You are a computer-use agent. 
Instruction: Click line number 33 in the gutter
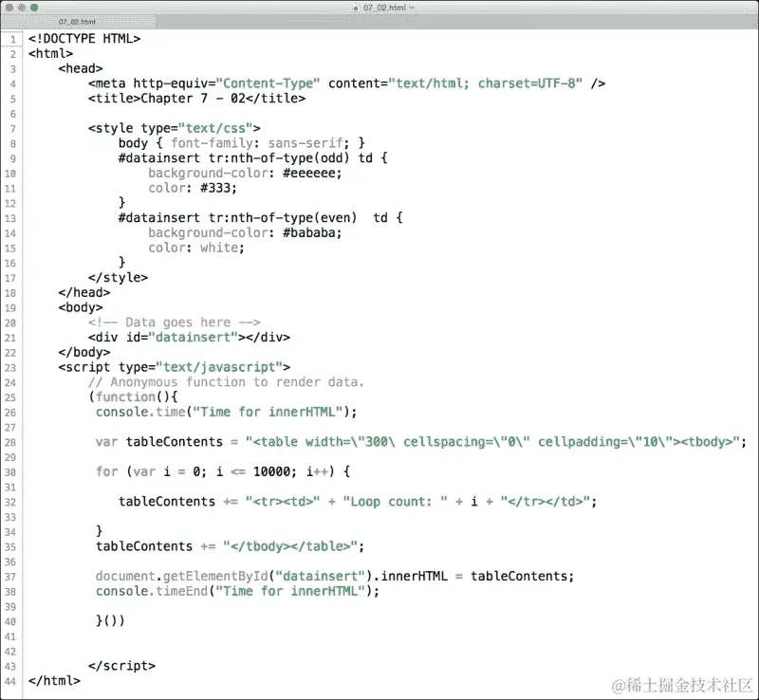pyautogui.click(x=10, y=517)
